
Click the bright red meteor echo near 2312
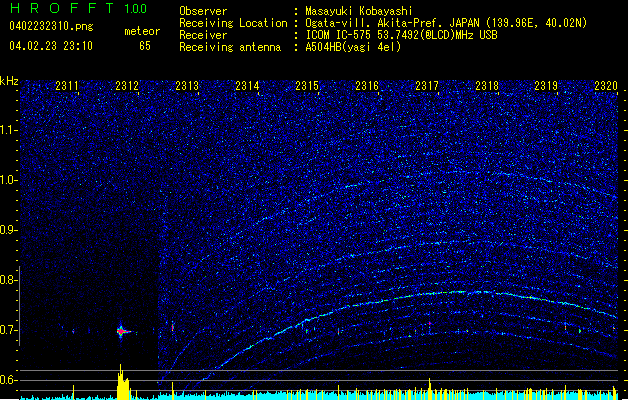pyautogui.click(x=122, y=331)
